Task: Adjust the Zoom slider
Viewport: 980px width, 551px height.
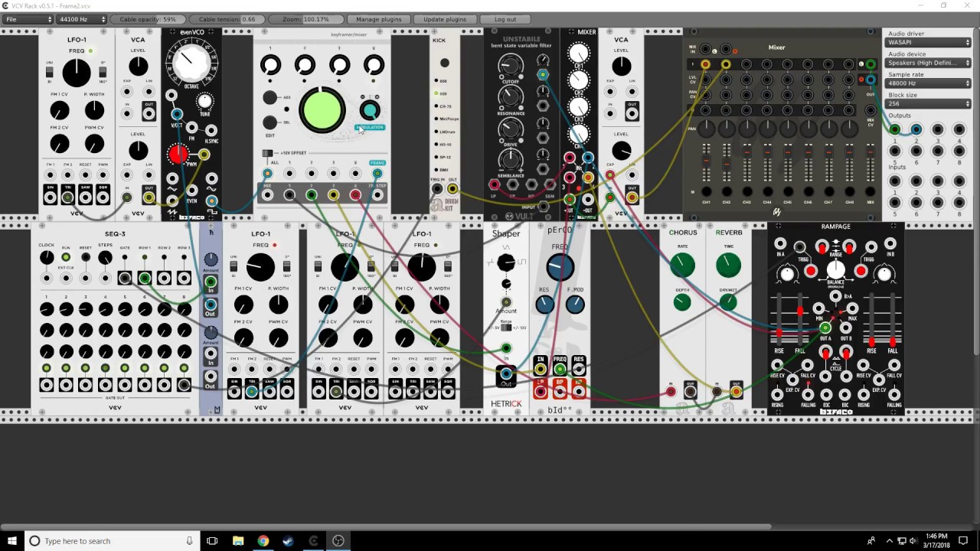Action: 305,19
